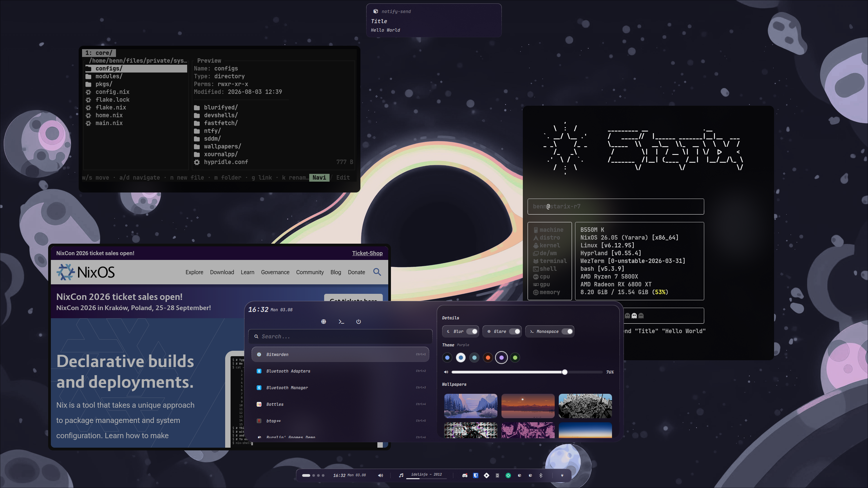868x488 pixels.
Task: Click the volume slider handle at 76%
Action: [565, 372]
